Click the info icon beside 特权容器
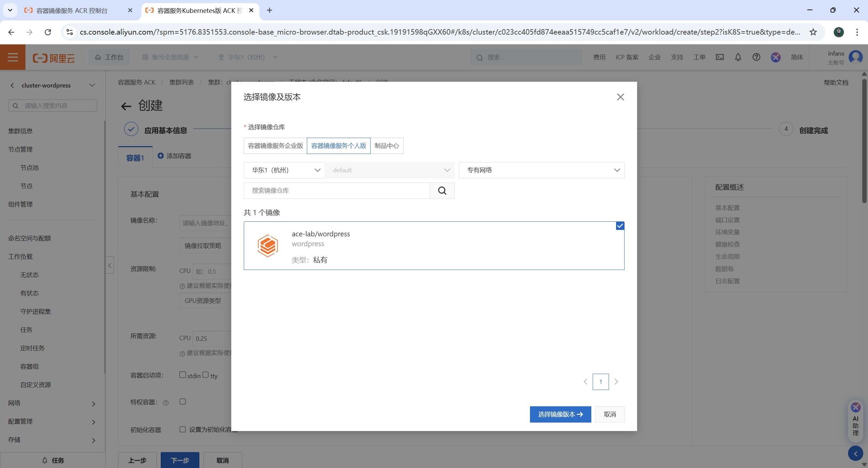Screen dimensions: 868x468 tap(166, 403)
